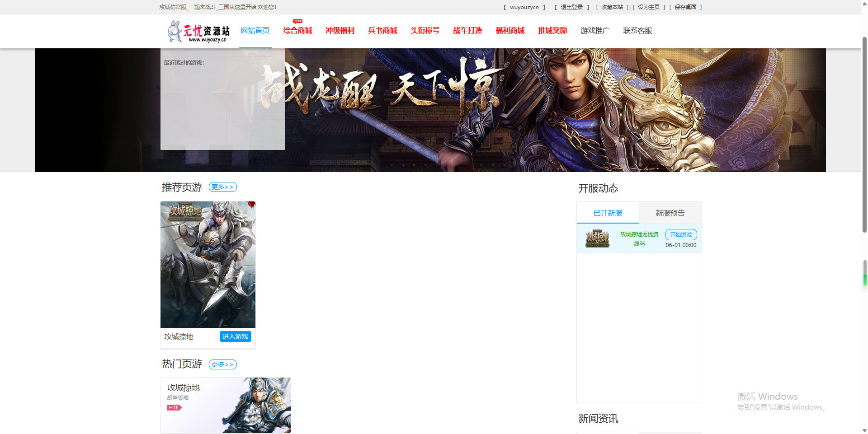This screenshot has width=868, height=434.
Task: Open the 攻城掠地 recommended game cover
Action: point(208,265)
